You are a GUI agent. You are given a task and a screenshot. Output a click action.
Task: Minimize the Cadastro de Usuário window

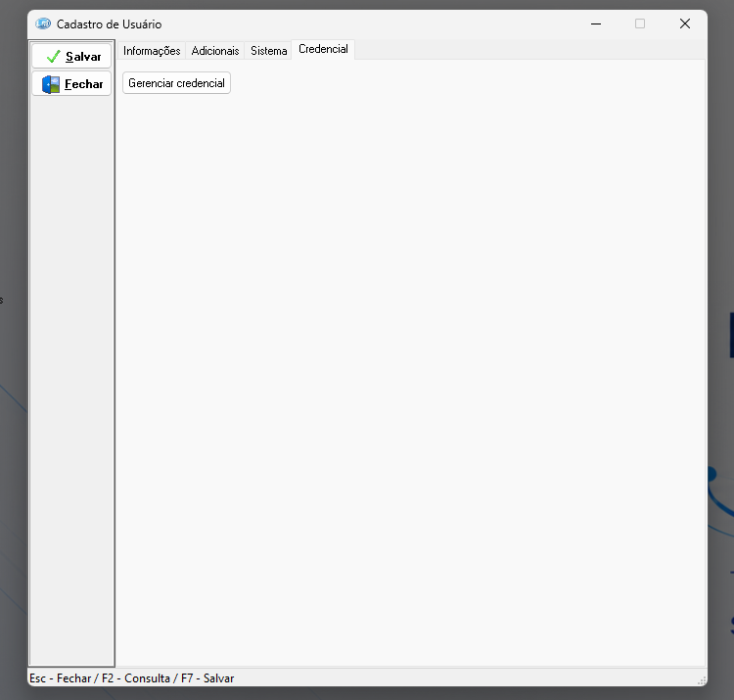coord(596,23)
